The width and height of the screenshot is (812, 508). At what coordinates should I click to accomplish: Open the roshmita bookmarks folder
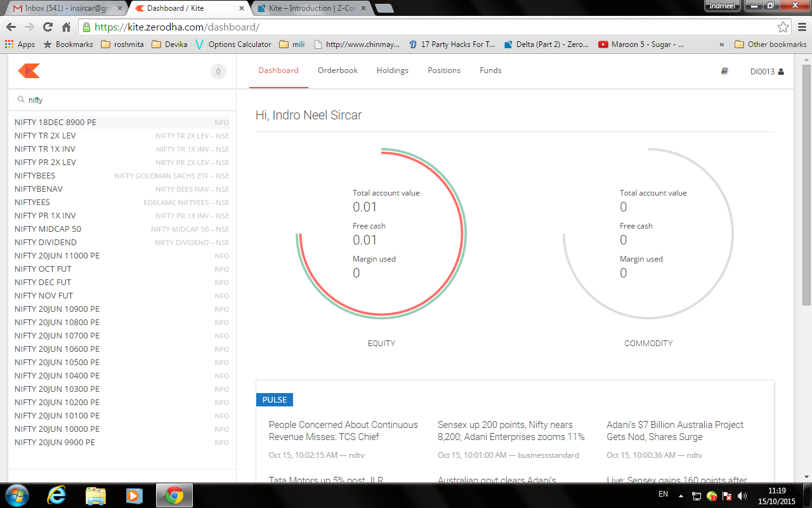click(124, 44)
